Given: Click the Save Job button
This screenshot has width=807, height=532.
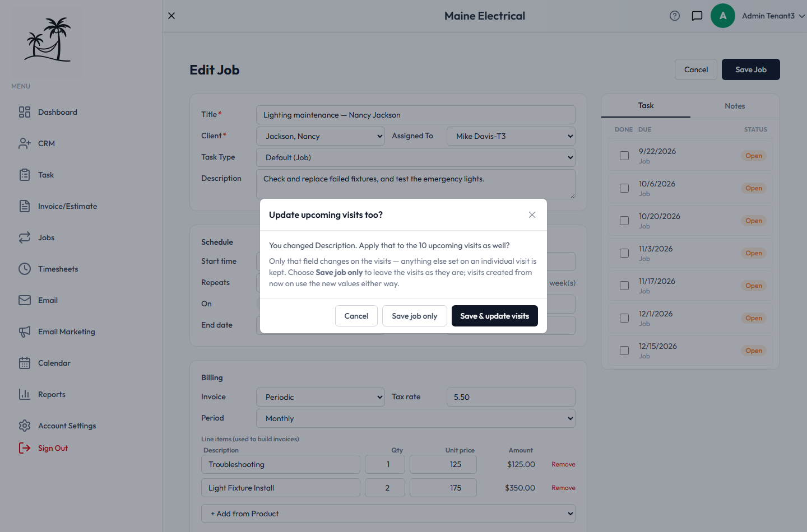Looking at the screenshot, I should (x=751, y=69).
